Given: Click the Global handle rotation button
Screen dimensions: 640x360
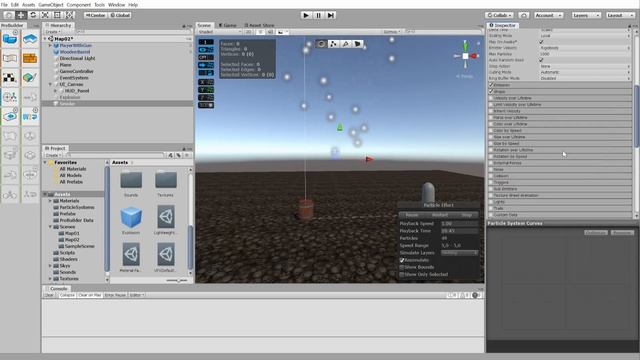Looking at the screenshot, I should (120, 15).
